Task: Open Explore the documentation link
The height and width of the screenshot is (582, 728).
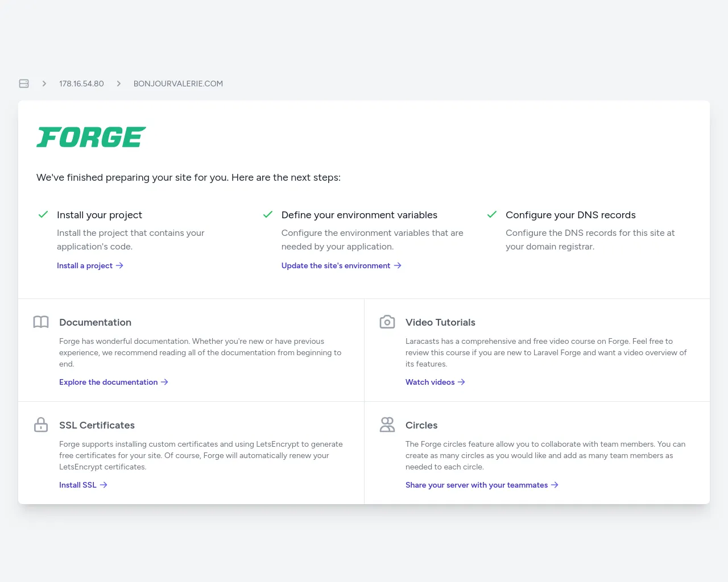Action: 114,382
